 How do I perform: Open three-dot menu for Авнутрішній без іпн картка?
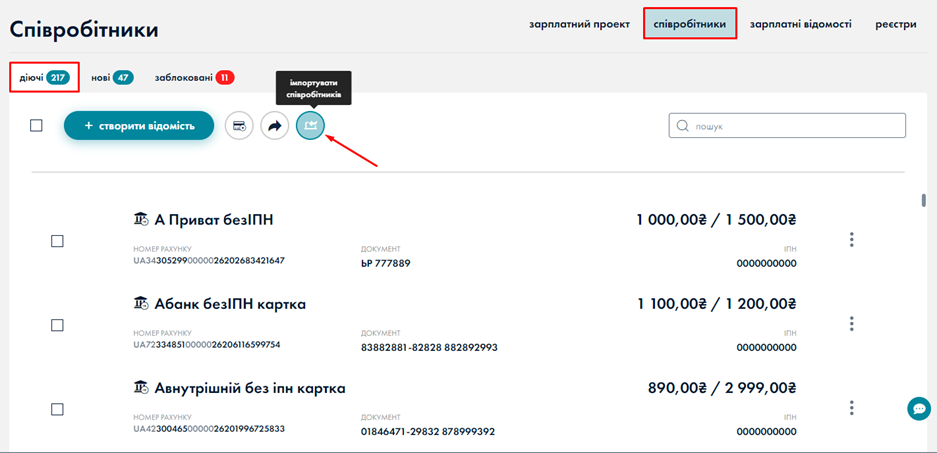coord(852,408)
